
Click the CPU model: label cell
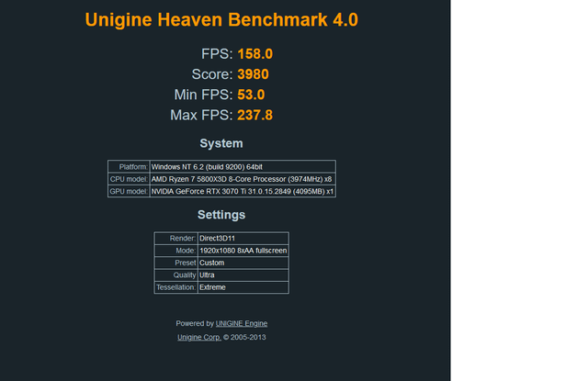coord(129,179)
